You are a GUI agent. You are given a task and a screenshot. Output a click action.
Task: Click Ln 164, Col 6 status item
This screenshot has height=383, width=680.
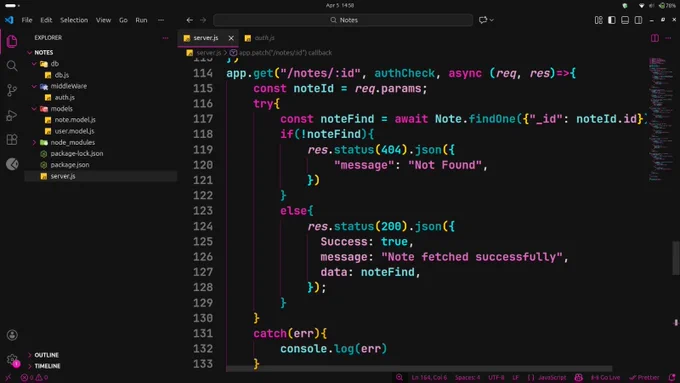(429, 378)
